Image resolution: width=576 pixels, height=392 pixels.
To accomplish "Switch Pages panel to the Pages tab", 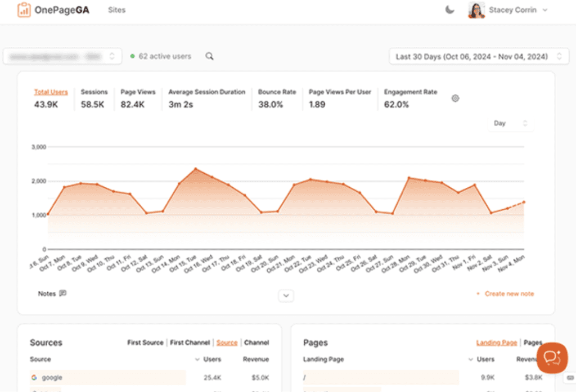I will [x=532, y=343].
